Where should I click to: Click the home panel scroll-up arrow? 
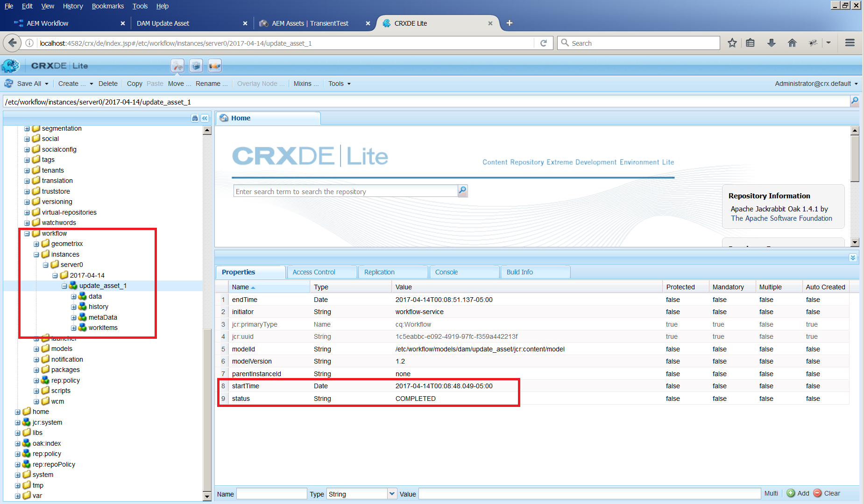855,131
